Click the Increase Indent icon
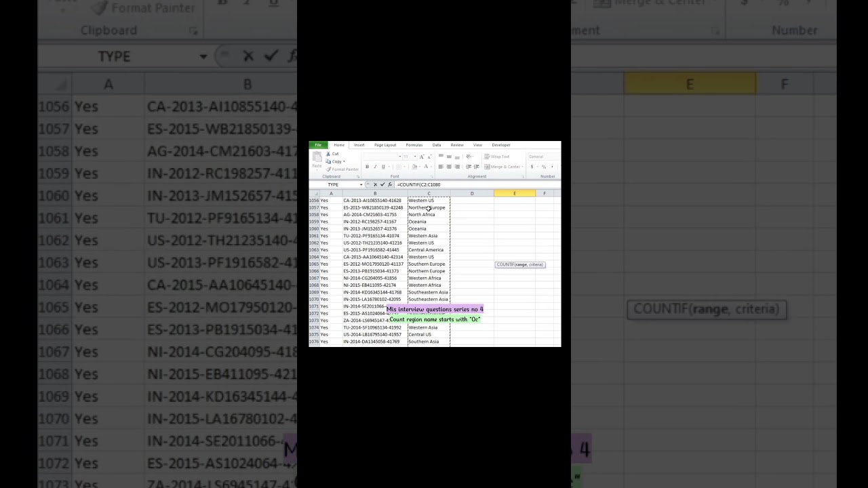The width and height of the screenshot is (868, 488). [476, 167]
